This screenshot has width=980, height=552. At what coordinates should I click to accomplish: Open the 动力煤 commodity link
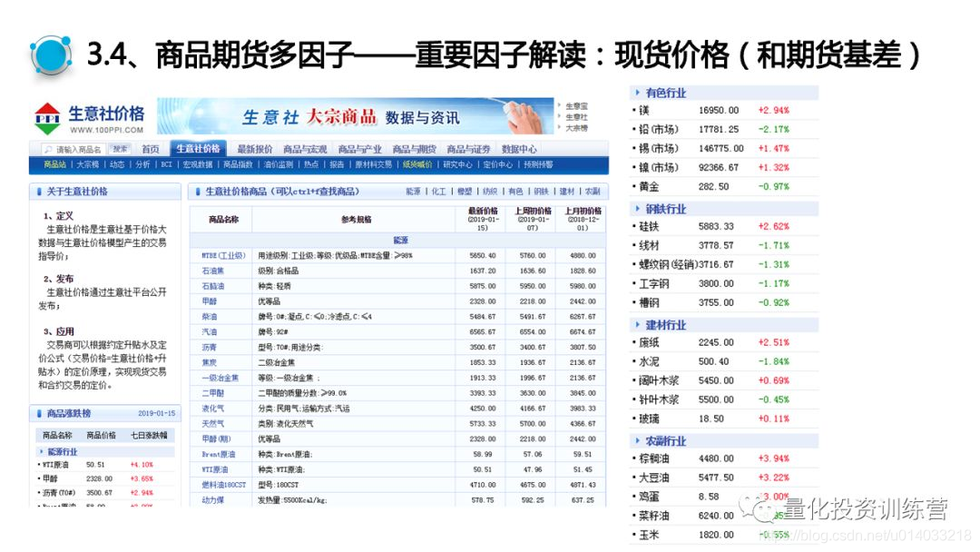click(x=212, y=500)
